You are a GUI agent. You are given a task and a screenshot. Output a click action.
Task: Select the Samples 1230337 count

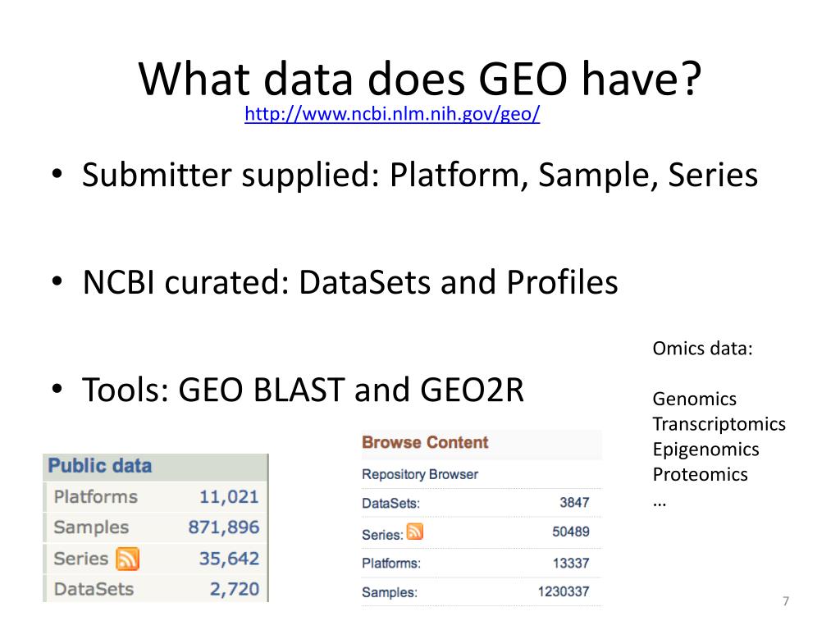coord(564,592)
